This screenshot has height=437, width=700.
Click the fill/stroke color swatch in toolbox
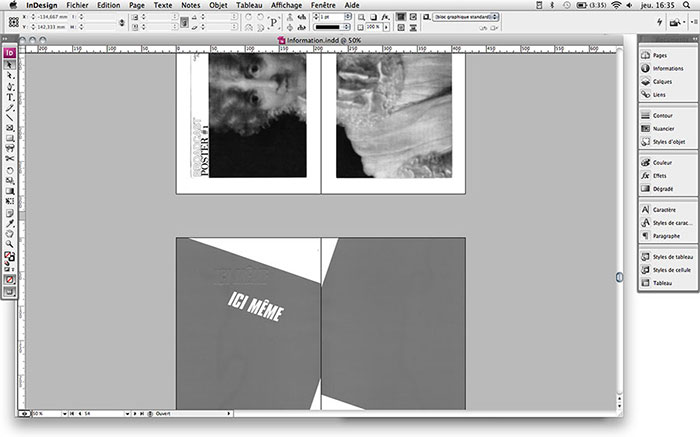coord(10,257)
